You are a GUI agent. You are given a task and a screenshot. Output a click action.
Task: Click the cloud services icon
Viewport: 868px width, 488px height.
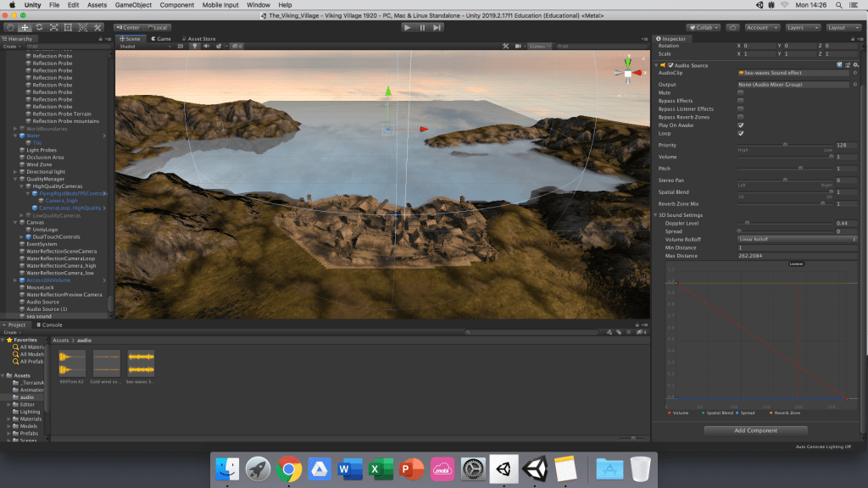732,27
